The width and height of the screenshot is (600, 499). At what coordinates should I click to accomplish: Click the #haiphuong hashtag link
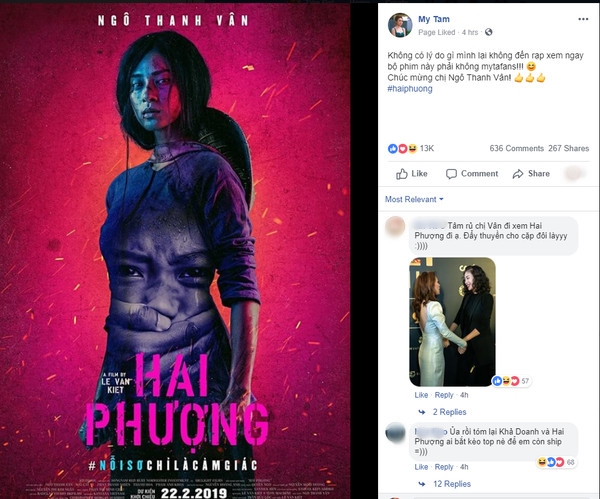click(x=410, y=89)
